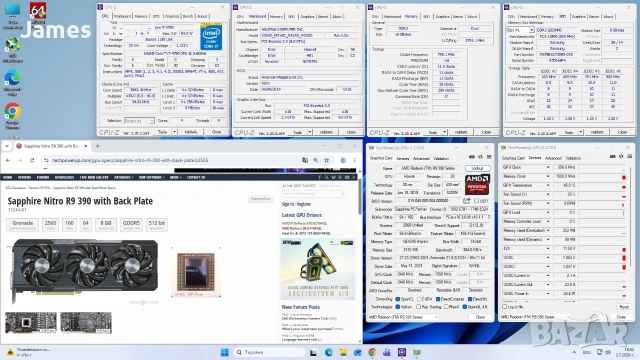Screen dimensions: 640x360
Task: Open About tab in CPU-Z SPD window
Action: pyautogui.click(x=608, y=17)
